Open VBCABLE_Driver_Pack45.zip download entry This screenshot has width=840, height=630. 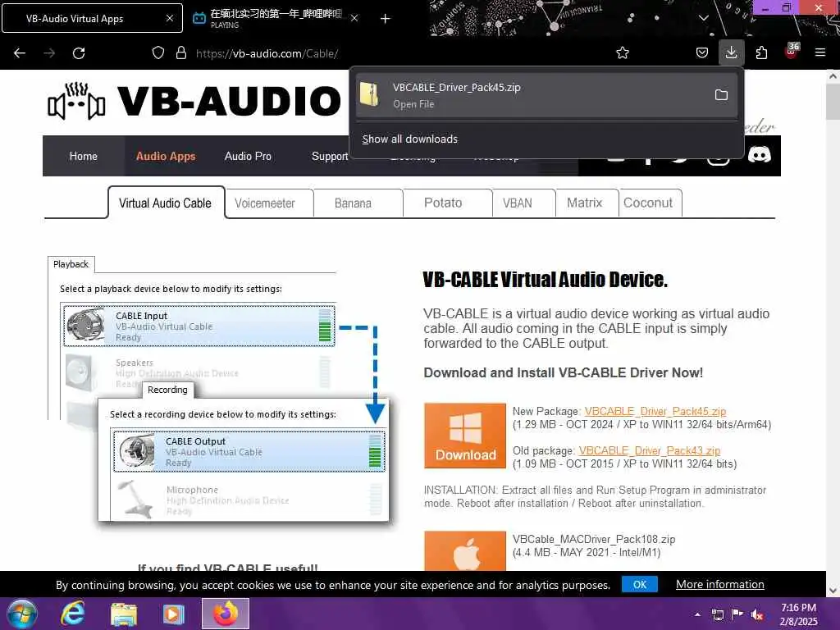(x=546, y=95)
